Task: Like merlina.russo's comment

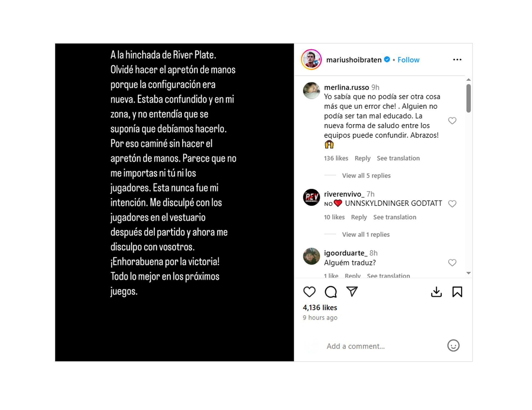Action: (452, 121)
